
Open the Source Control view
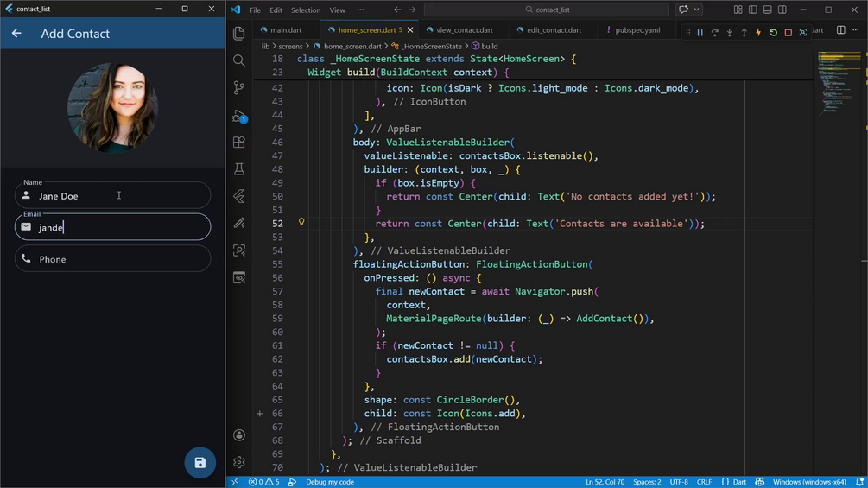(239, 87)
